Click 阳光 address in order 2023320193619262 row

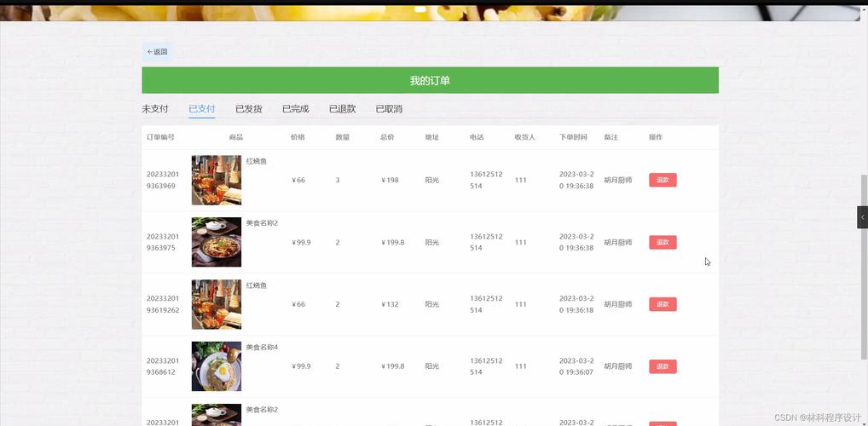[x=432, y=304]
